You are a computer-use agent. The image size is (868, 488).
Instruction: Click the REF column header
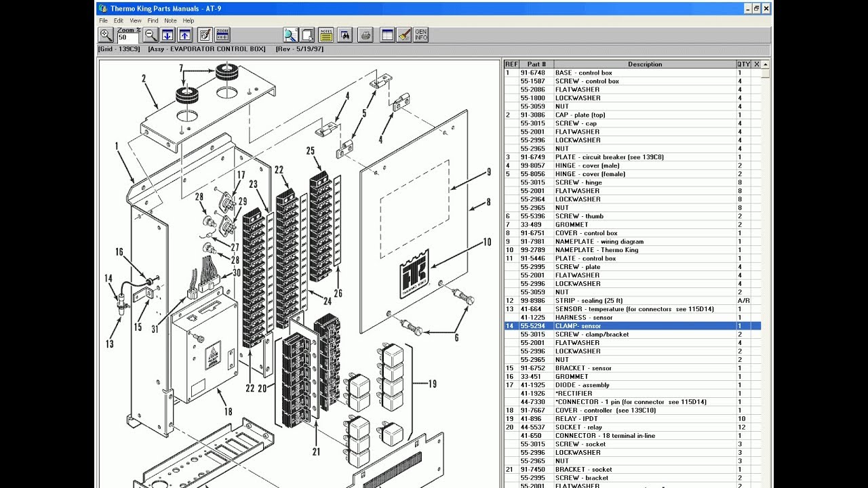511,64
